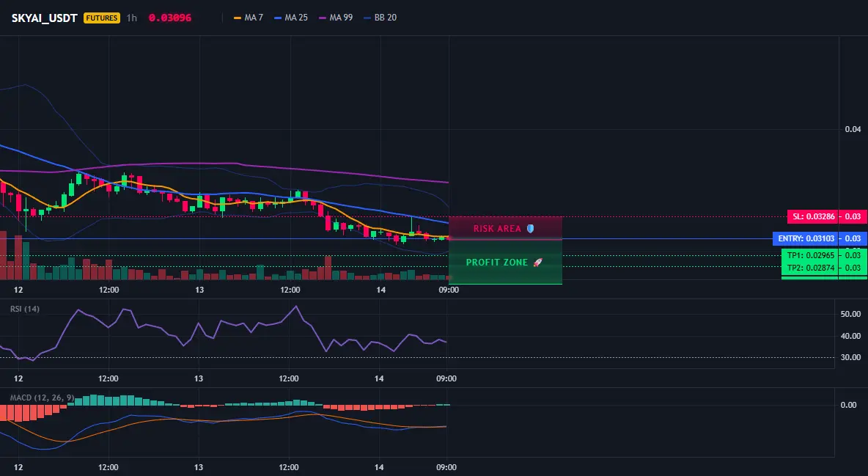This screenshot has height=476, width=868.
Task: Click the 0.04 price axis label
Action: [853, 129]
